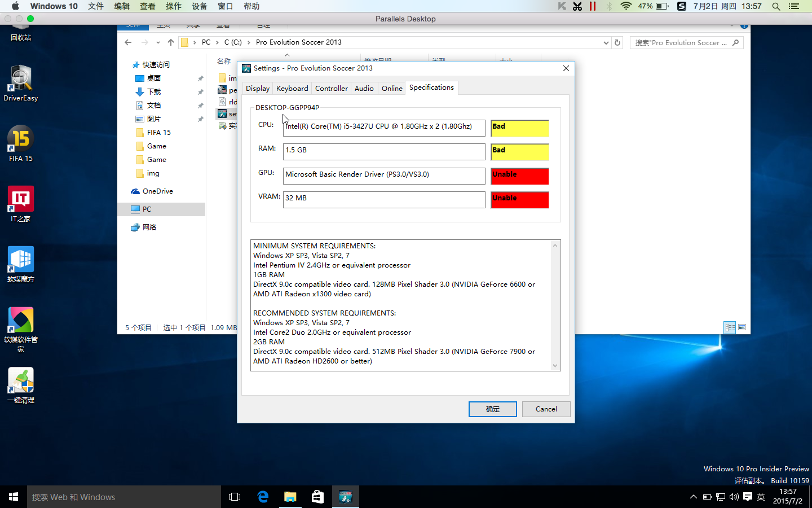
Task: Launch FIFA 15 from the desktop
Action: point(21,144)
